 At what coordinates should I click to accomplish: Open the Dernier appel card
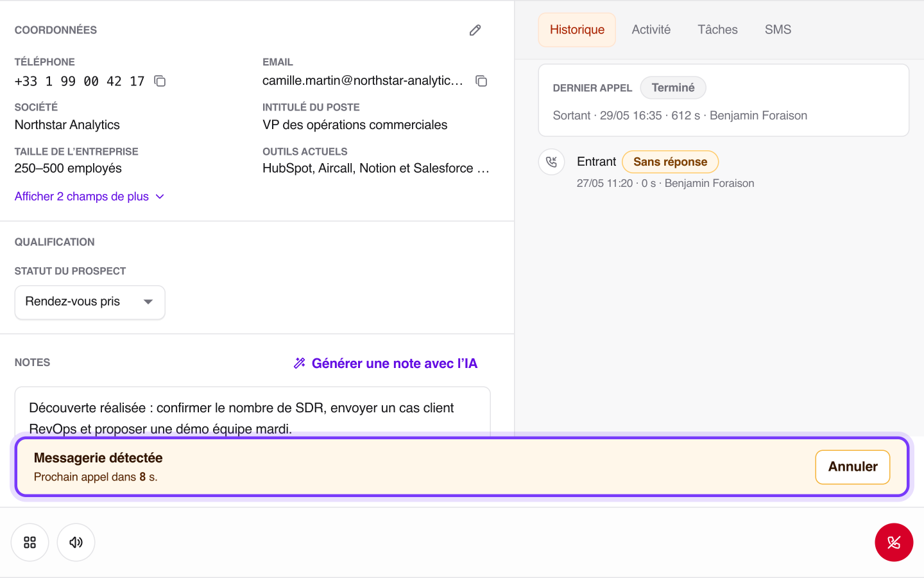[724, 100]
